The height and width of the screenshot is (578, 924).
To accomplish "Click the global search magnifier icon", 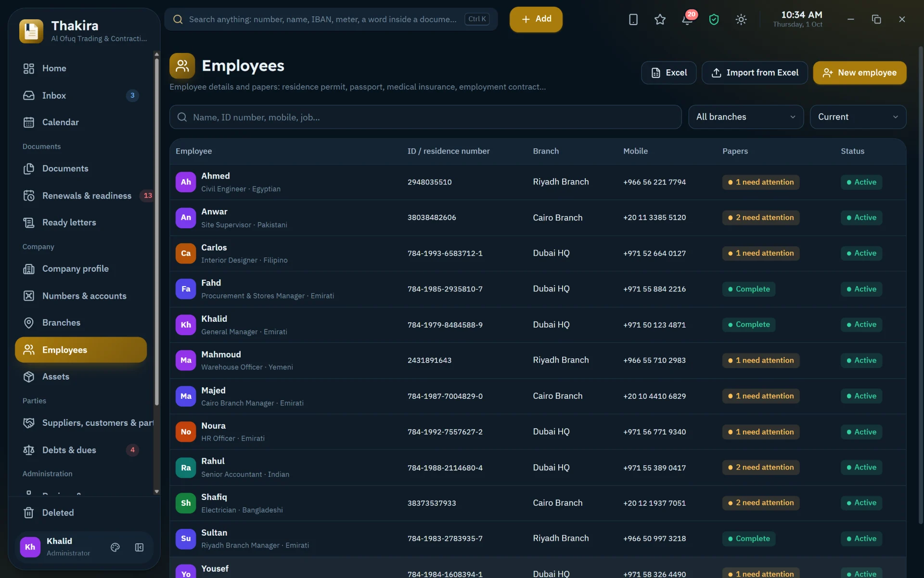I will point(178,19).
